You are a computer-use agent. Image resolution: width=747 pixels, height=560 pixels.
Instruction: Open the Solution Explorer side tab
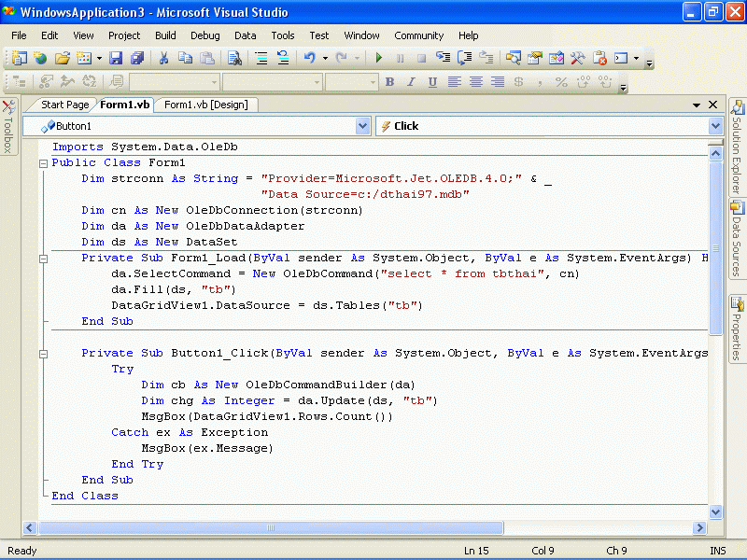(737, 147)
